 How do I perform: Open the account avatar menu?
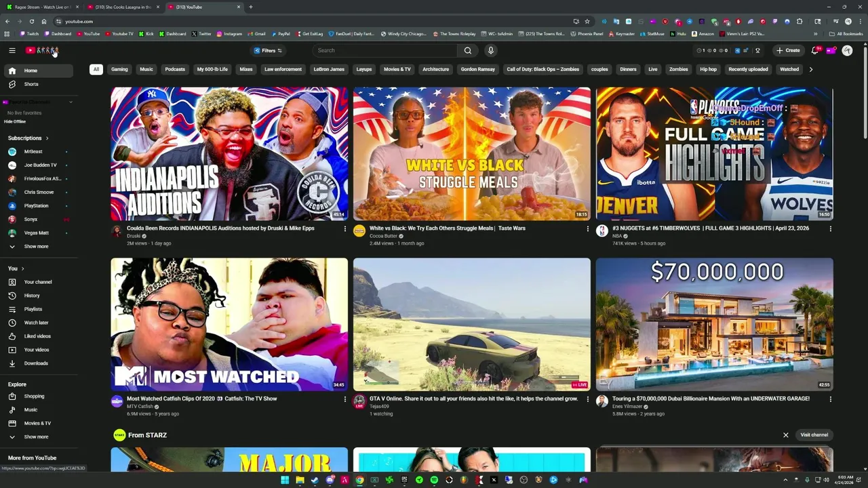[x=847, y=50]
